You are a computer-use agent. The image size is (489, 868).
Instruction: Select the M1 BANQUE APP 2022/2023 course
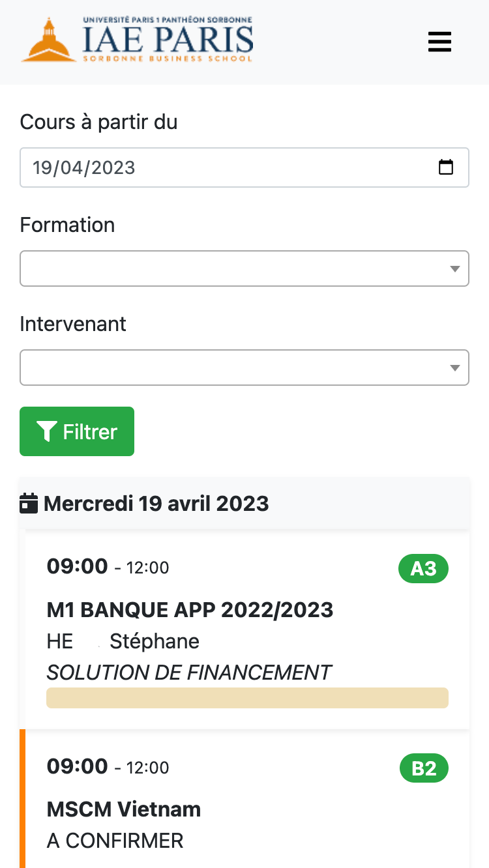pyautogui.click(x=190, y=610)
